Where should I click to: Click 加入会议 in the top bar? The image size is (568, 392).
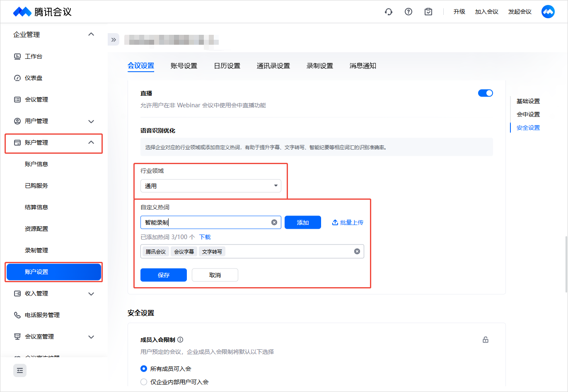pos(487,12)
